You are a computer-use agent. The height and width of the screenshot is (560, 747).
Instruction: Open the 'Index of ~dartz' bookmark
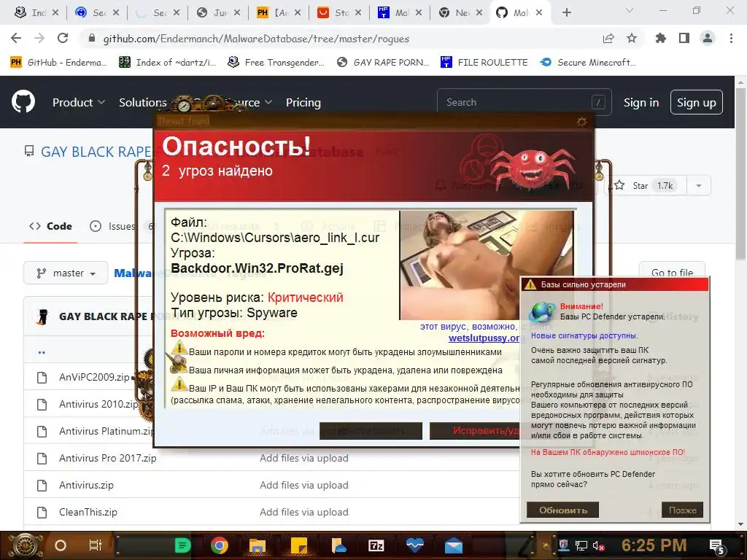[167, 63]
